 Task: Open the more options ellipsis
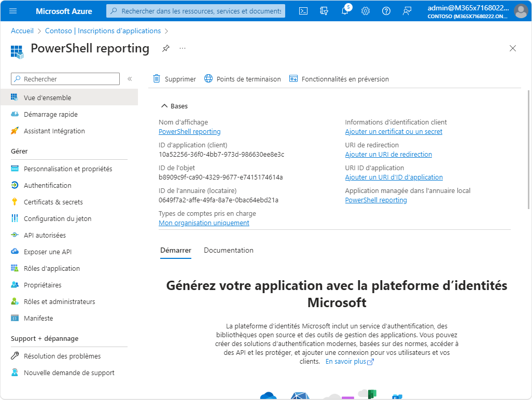(183, 48)
